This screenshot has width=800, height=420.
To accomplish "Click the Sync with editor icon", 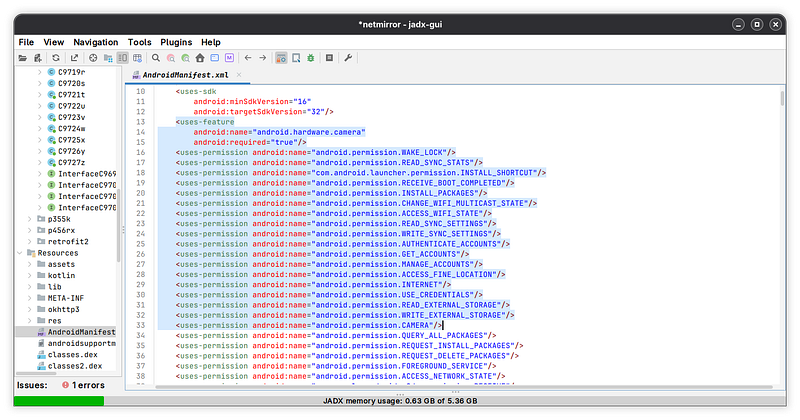I will pos(93,58).
